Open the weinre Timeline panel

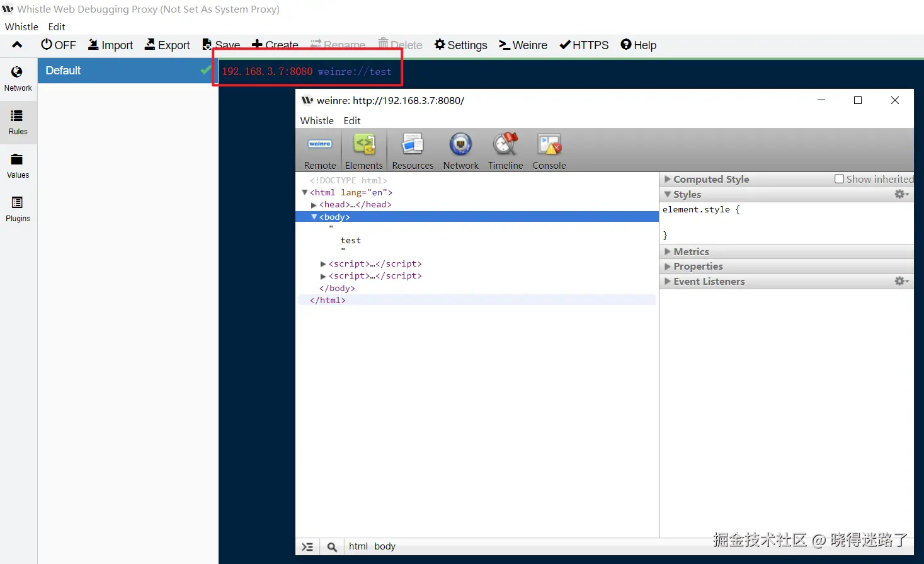tap(505, 151)
